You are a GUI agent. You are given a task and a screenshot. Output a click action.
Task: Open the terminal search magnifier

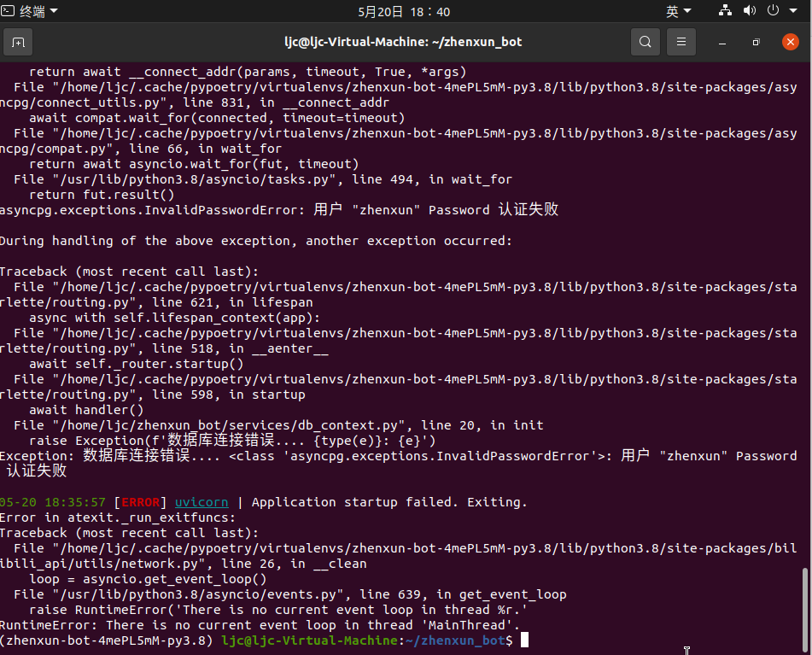click(x=646, y=41)
